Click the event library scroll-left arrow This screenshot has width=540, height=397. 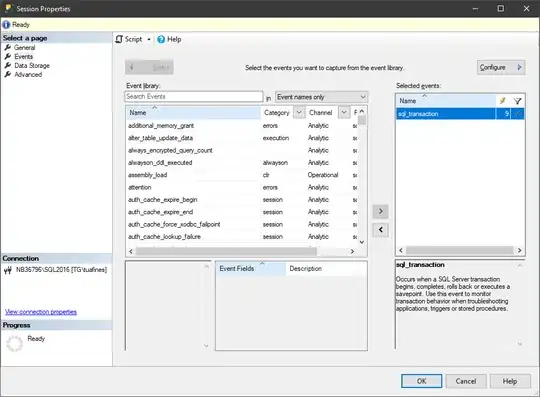131,252
